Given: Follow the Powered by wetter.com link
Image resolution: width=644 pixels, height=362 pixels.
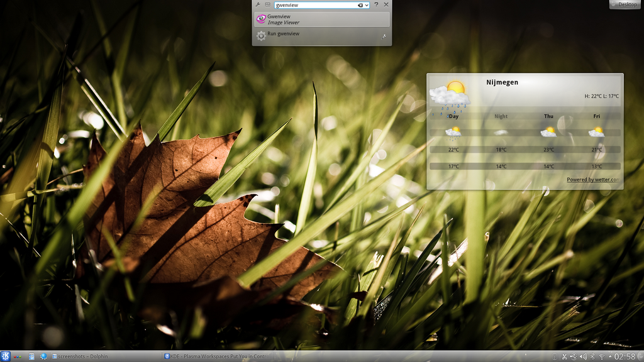Looking at the screenshot, I should tap(592, 180).
